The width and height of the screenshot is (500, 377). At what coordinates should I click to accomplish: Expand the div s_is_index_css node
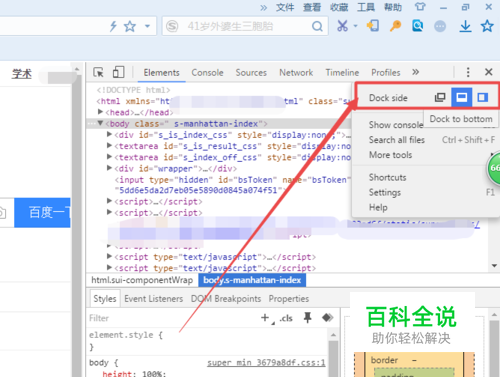109,134
